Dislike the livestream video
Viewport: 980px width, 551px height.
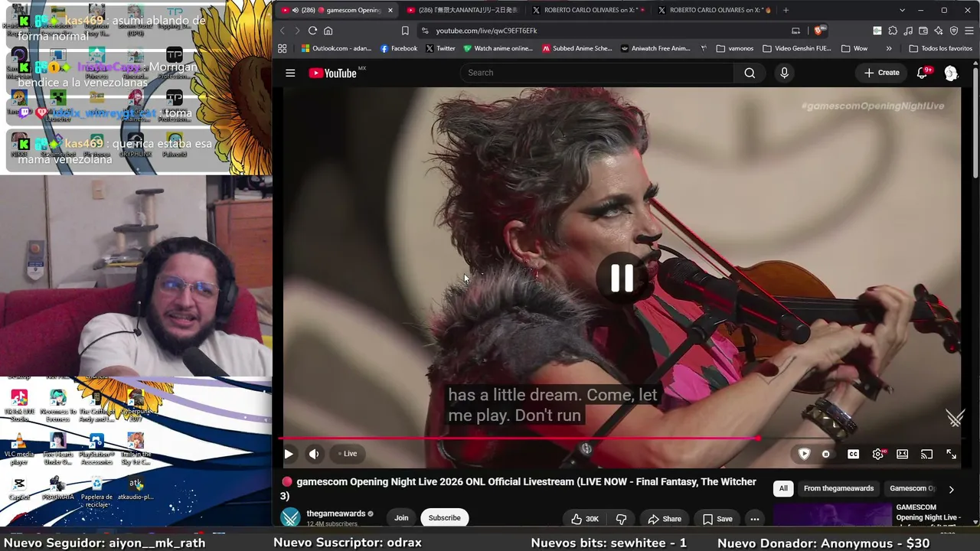point(621,519)
